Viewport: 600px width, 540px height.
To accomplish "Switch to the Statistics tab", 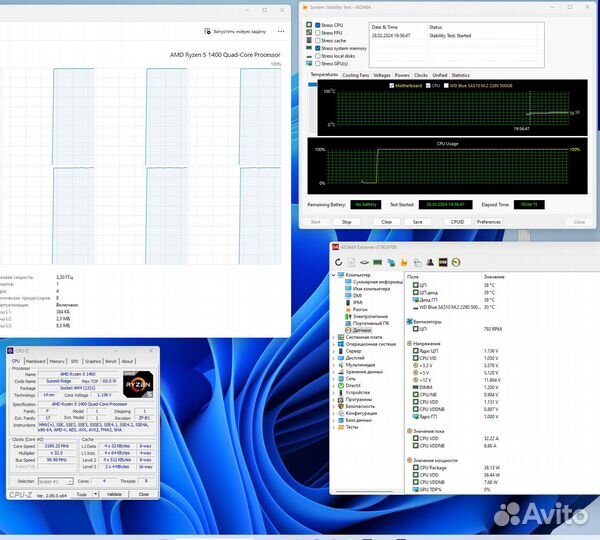I will coord(460,75).
